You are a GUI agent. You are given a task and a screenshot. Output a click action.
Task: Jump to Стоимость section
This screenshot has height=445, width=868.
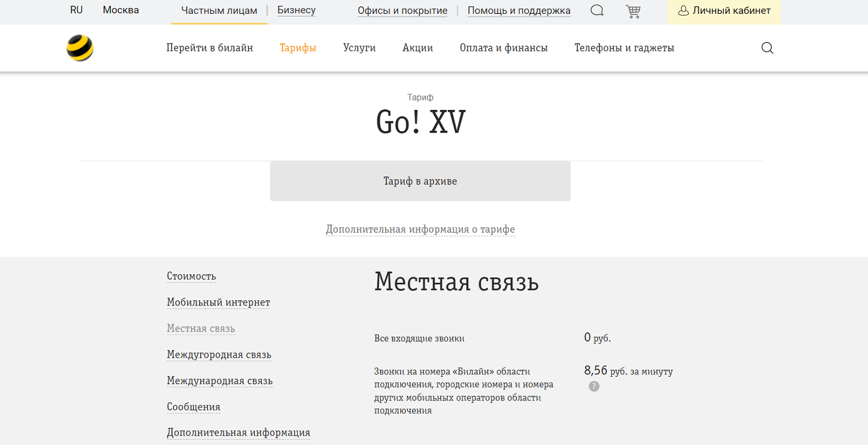pyautogui.click(x=192, y=277)
